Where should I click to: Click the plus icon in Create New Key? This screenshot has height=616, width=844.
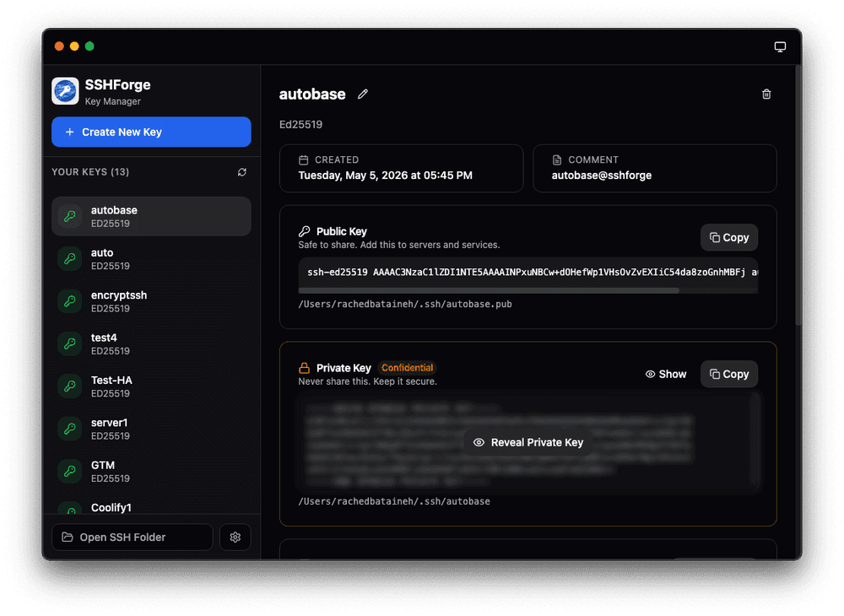pyautogui.click(x=69, y=132)
